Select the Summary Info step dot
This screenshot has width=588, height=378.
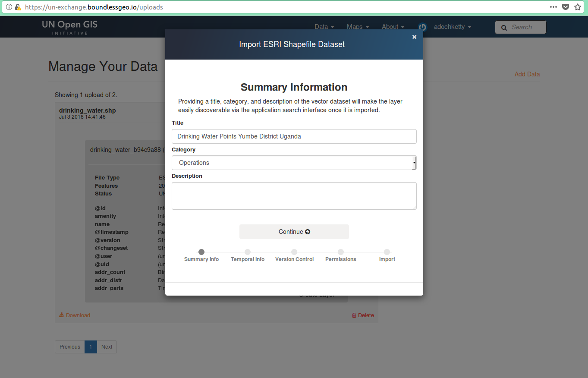point(201,252)
